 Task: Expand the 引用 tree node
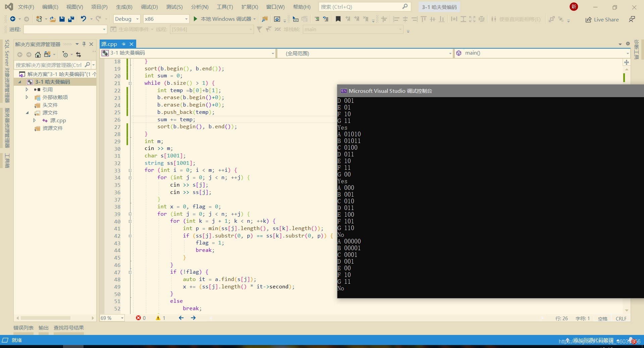coord(27,89)
